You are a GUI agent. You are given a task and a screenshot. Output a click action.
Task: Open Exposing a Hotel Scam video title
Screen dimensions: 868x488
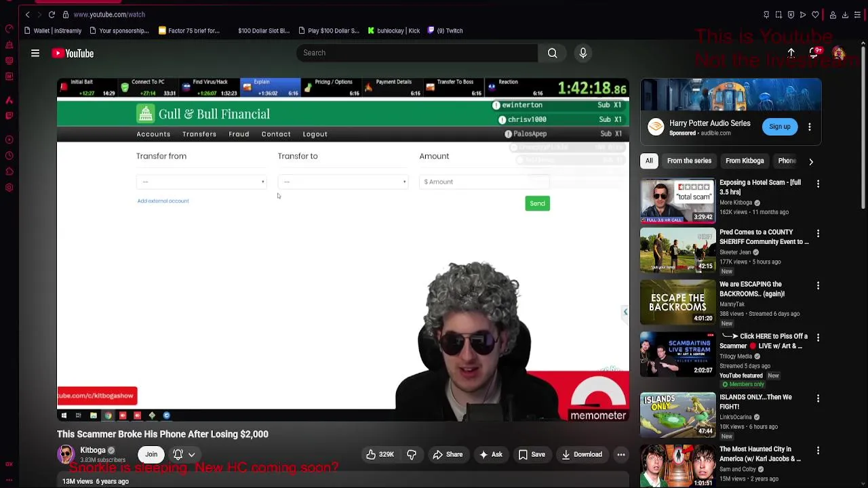point(760,187)
